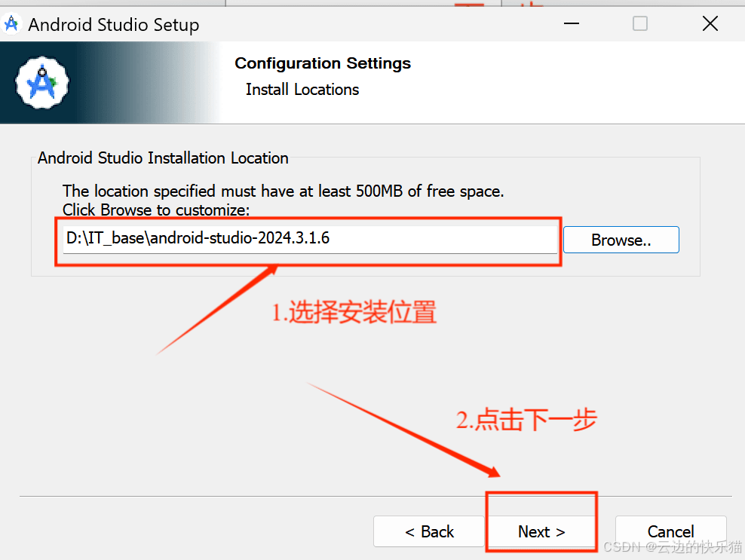Close the Android Studio Setup window
This screenshot has width=745, height=560.
click(710, 23)
